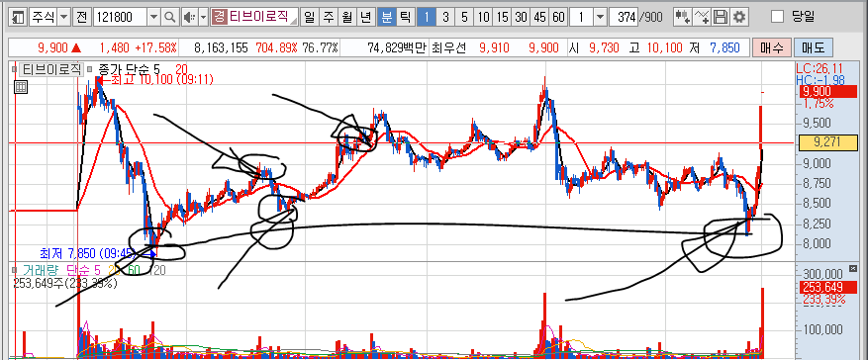Expand the 주식 type dropdown
This screenshot has height=360, width=868.
(x=64, y=18)
